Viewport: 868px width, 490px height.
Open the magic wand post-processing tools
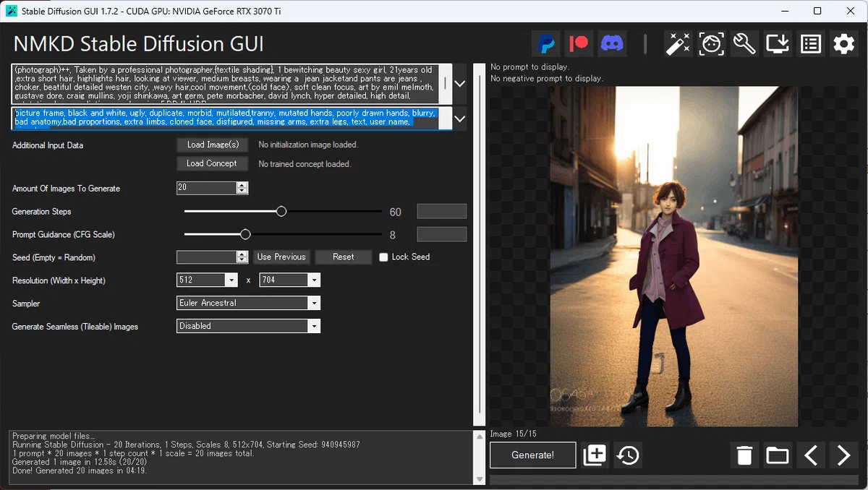coord(678,44)
